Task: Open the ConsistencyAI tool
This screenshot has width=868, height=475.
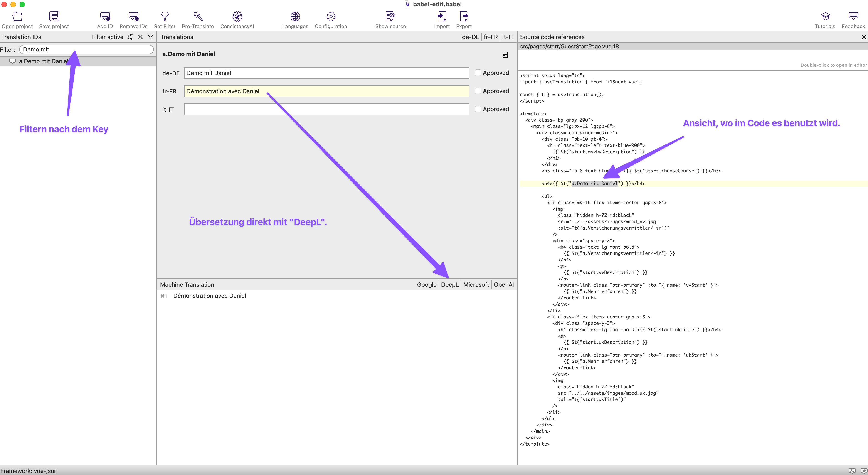Action: click(237, 16)
